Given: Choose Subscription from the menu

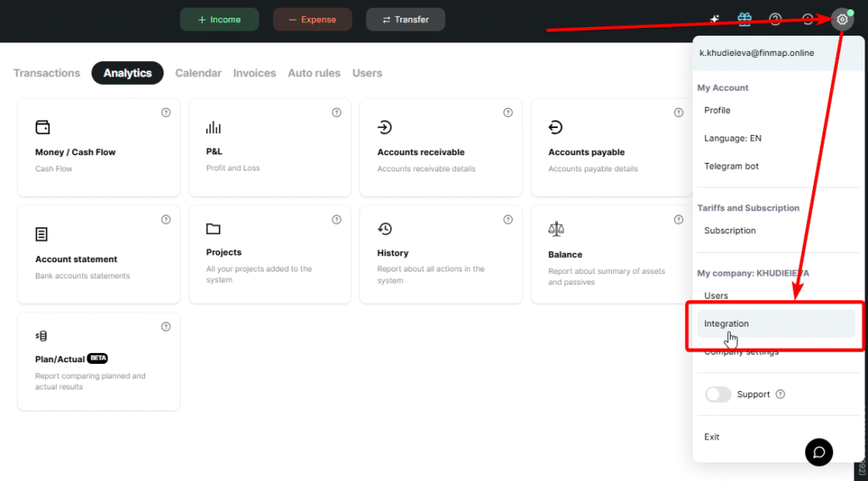Looking at the screenshot, I should (730, 231).
